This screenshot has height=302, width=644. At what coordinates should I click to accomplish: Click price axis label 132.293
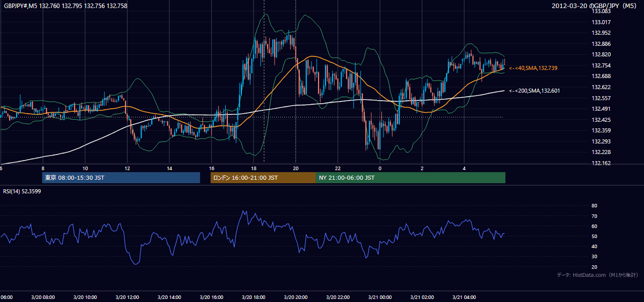601,141
